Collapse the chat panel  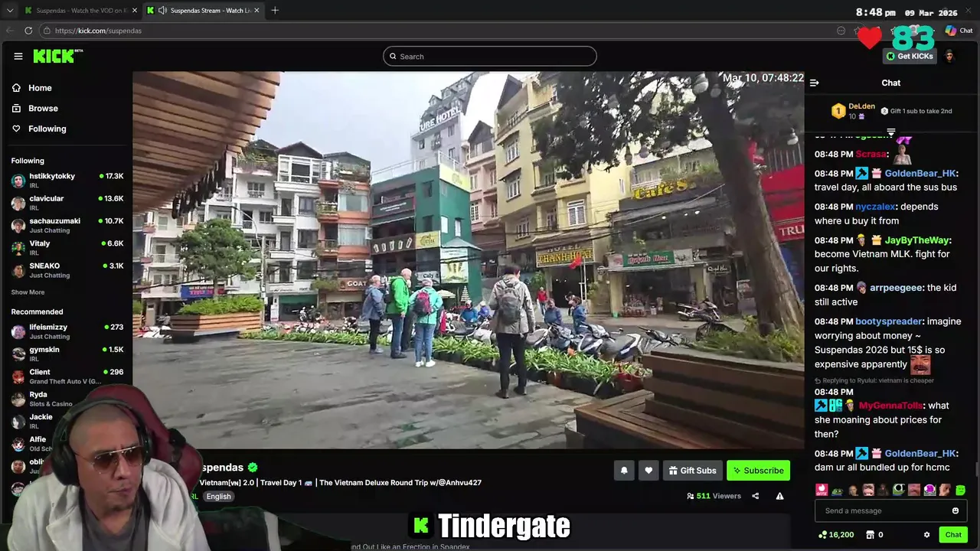point(814,83)
